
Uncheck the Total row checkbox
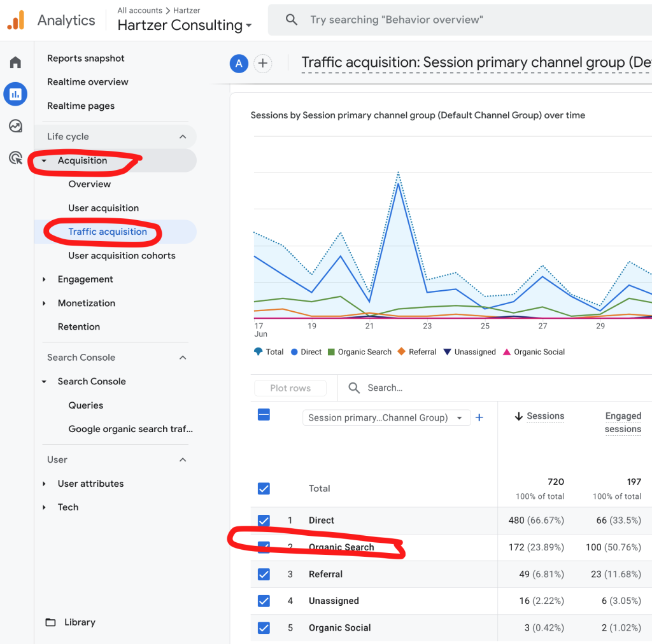pyautogui.click(x=264, y=488)
